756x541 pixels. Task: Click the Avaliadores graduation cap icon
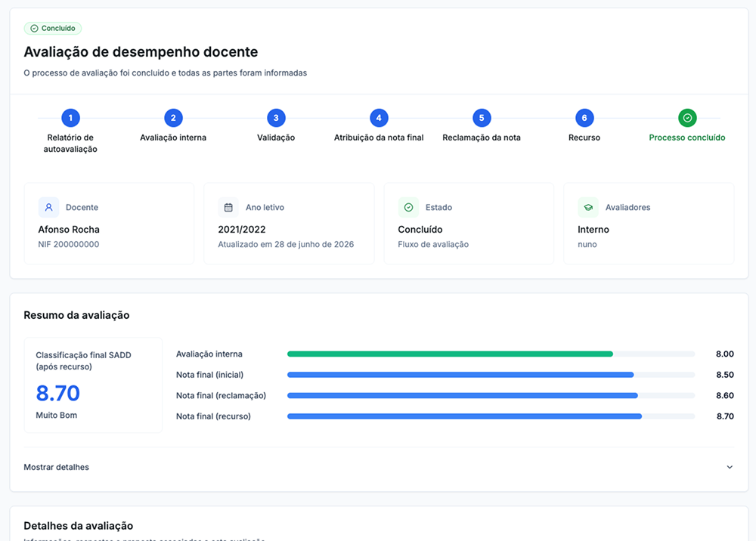(x=588, y=207)
